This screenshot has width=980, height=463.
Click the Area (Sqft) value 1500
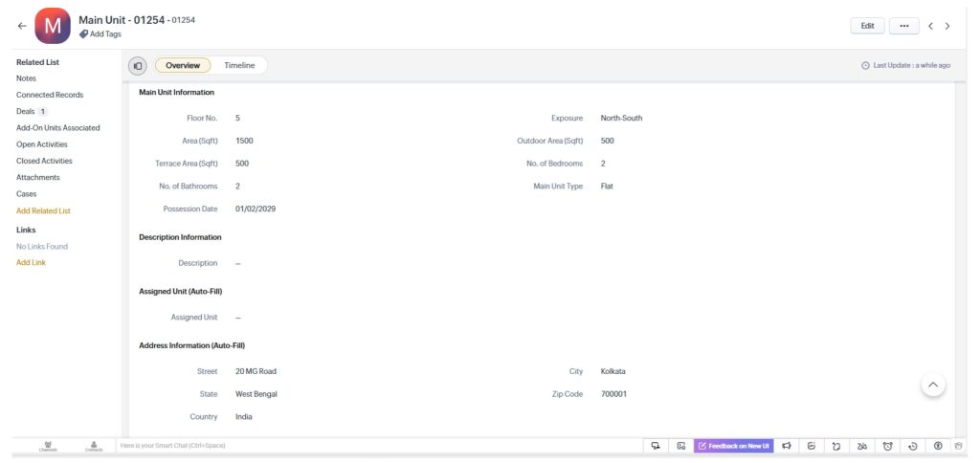pos(244,141)
